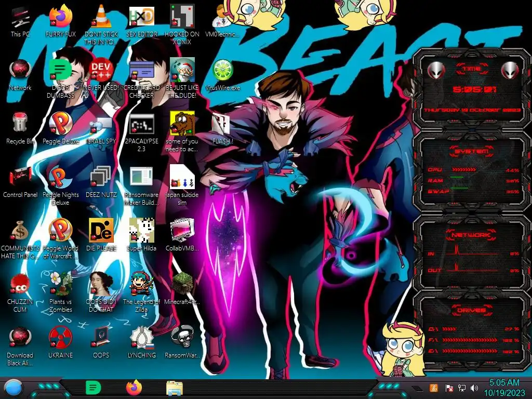Open the HOOKED ON XONIX shortcut
The image size is (532, 399).
click(x=182, y=24)
